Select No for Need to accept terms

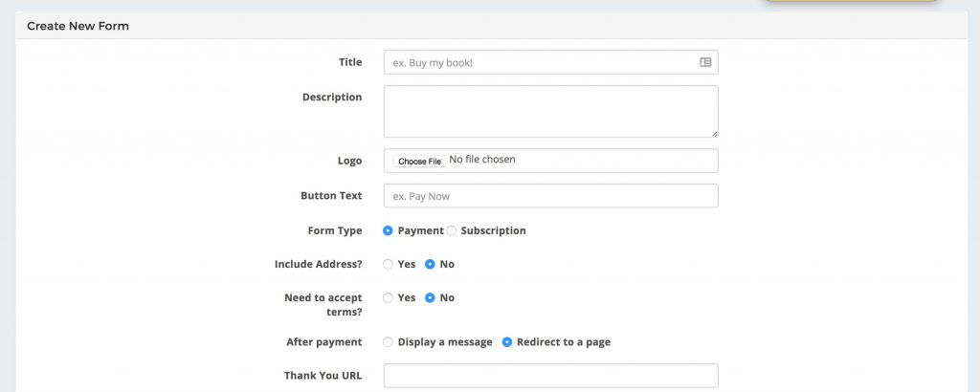(x=430, y=298)
